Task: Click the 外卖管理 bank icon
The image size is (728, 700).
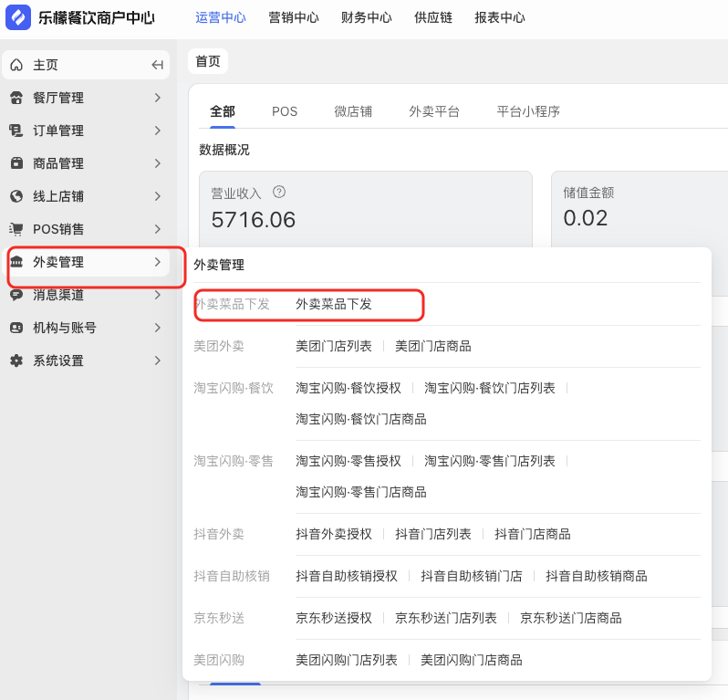Action: pos(16,262)
